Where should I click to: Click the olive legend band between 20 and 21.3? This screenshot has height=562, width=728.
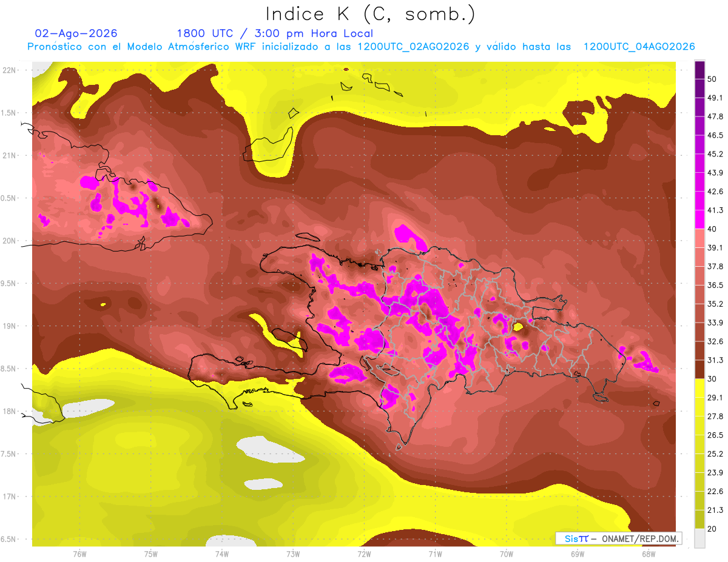(x=699, y=519)
